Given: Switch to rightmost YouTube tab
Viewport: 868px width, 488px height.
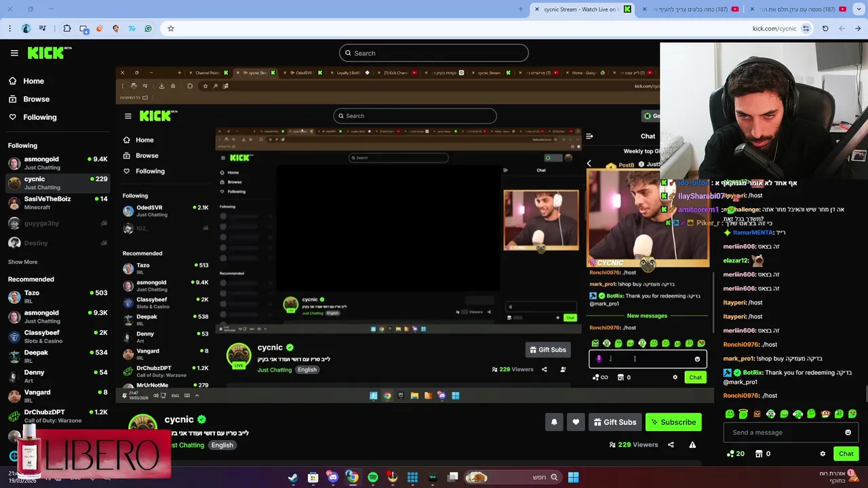Looking at the screenshot, I should (x=797, y=9).
